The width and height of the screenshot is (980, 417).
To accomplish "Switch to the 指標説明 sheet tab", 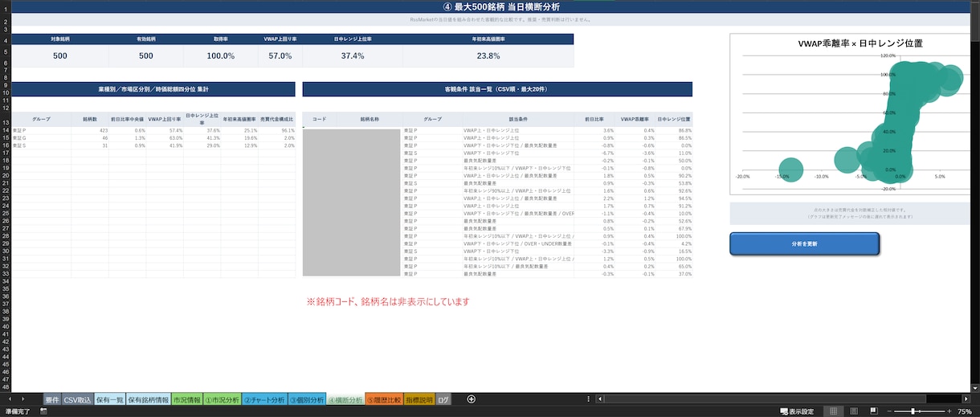I will point(419,399).
